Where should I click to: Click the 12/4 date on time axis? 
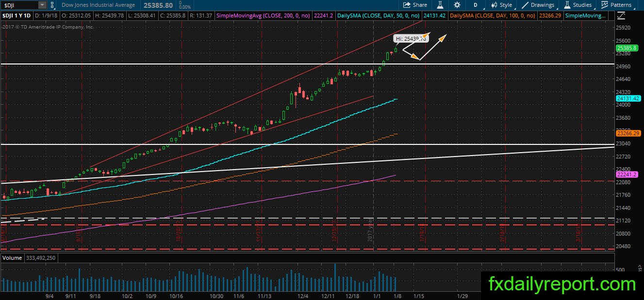coord(303,295)
